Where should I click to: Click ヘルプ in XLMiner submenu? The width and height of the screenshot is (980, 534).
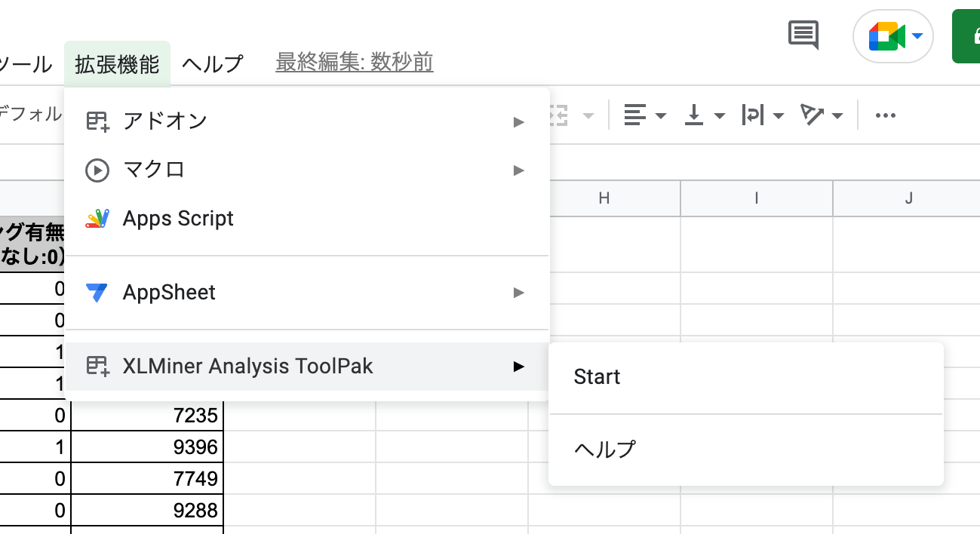[746, 450]
